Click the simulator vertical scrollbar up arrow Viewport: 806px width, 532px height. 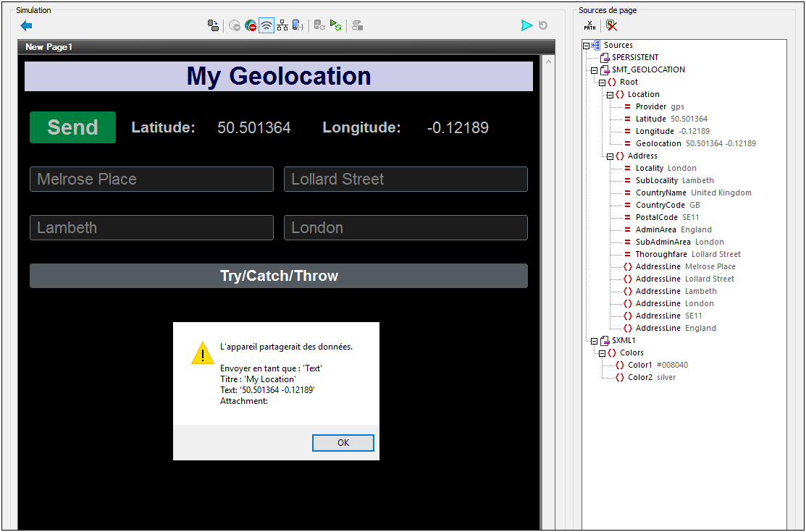(x=547, y=62)
